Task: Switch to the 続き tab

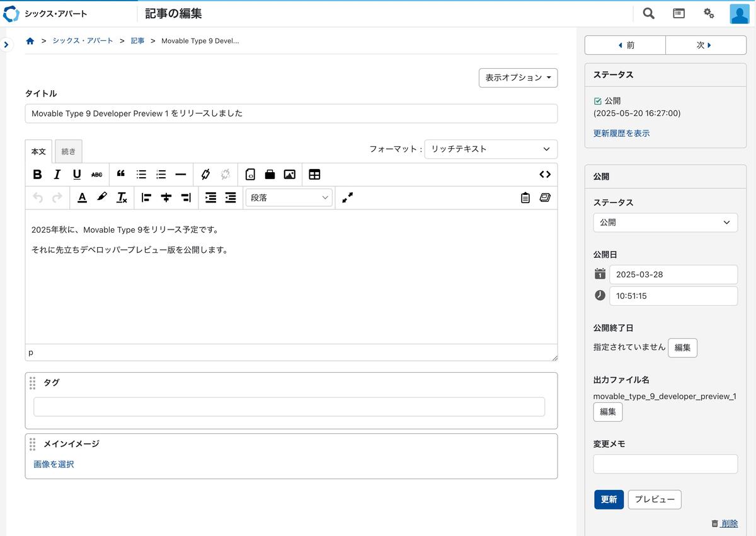Action: [x=68, y=151]
